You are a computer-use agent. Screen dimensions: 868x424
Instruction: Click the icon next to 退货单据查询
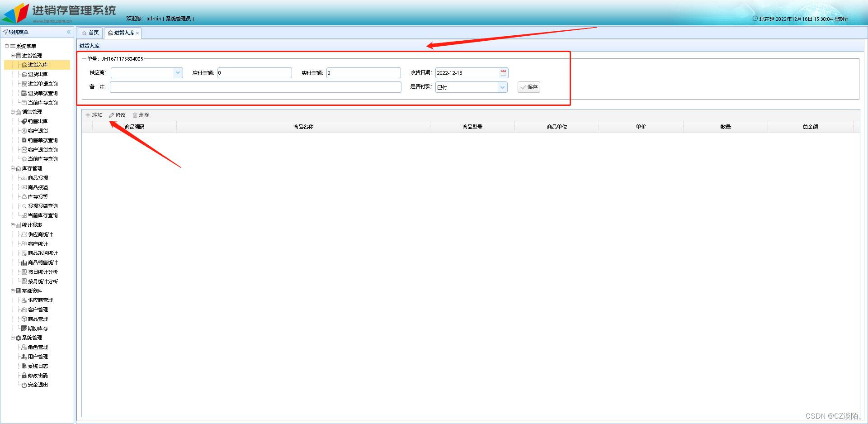24,93
